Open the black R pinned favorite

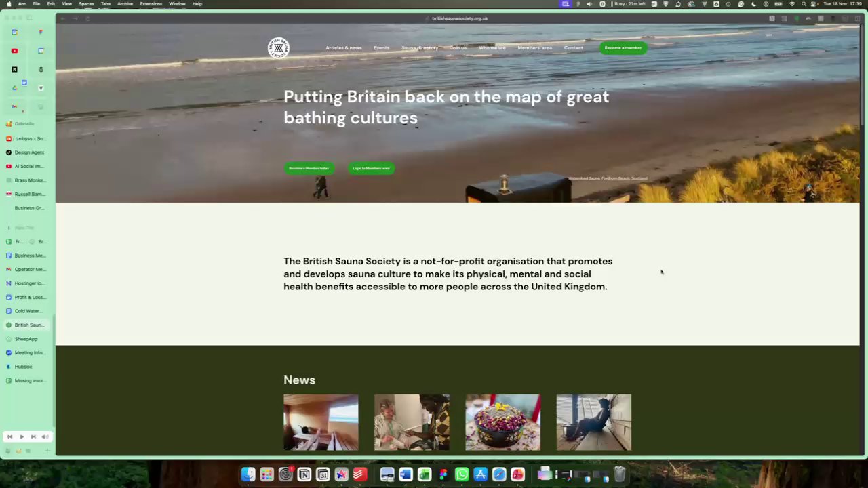pos(14,69)
